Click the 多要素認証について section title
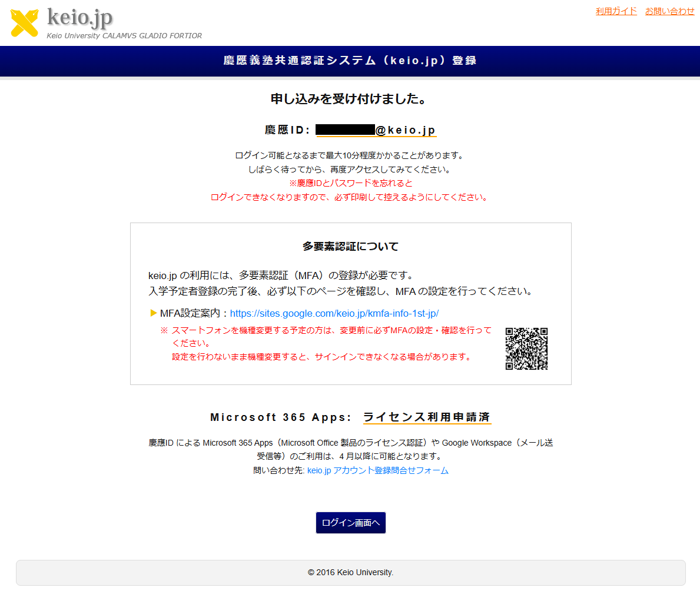 (x=350, y=247)
